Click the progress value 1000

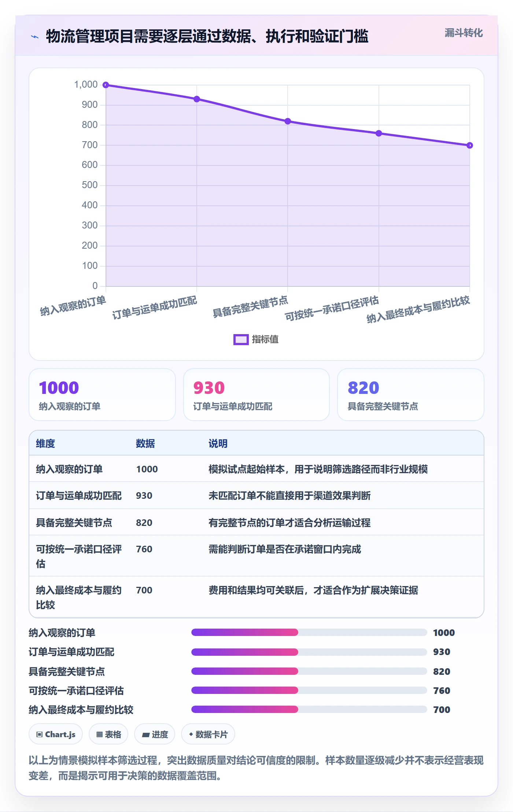[x=444, y=633]
